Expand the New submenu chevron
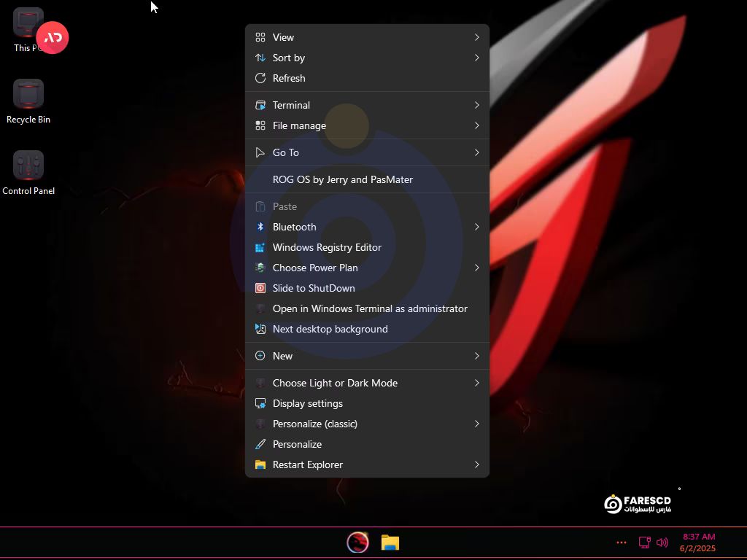Viewport: 747px width, 560px height. pos(477,356)
